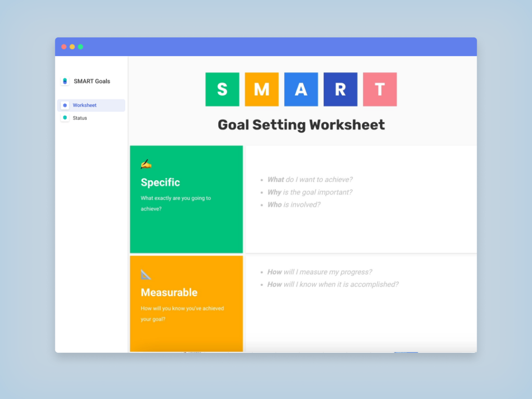Screen dimensions: 532x399
Task: Click the pink T letter tile
Action: click(380, 89)
